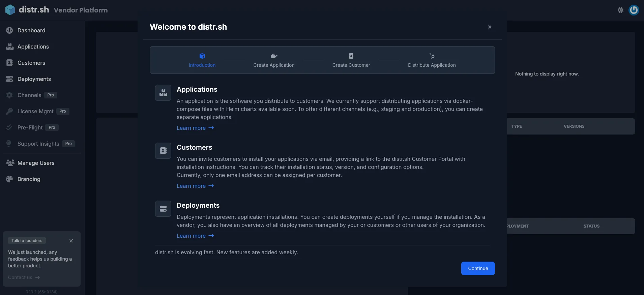Switch to Create Application step
The width and height of the screenshot is (644, 295).
click(274, 65)
